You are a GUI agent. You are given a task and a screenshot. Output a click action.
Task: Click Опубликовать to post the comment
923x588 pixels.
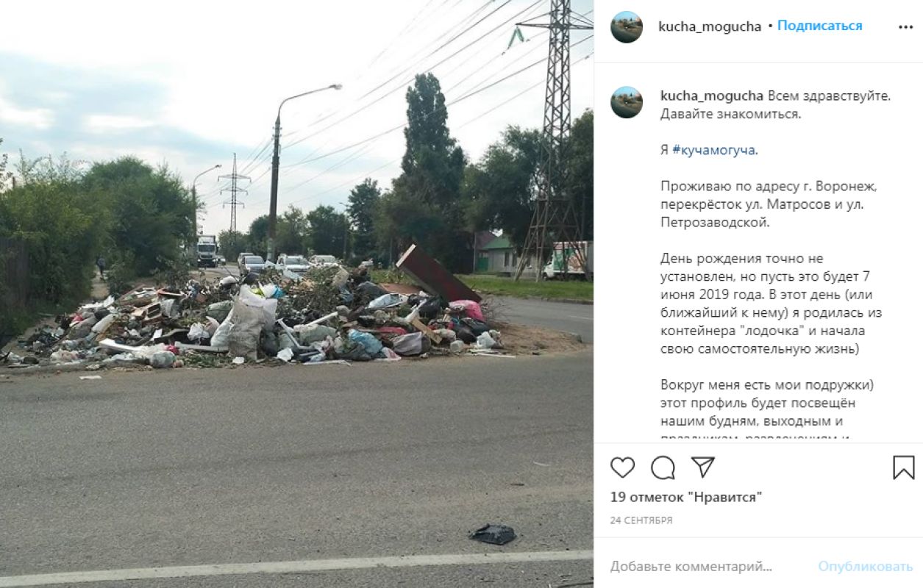866,567
